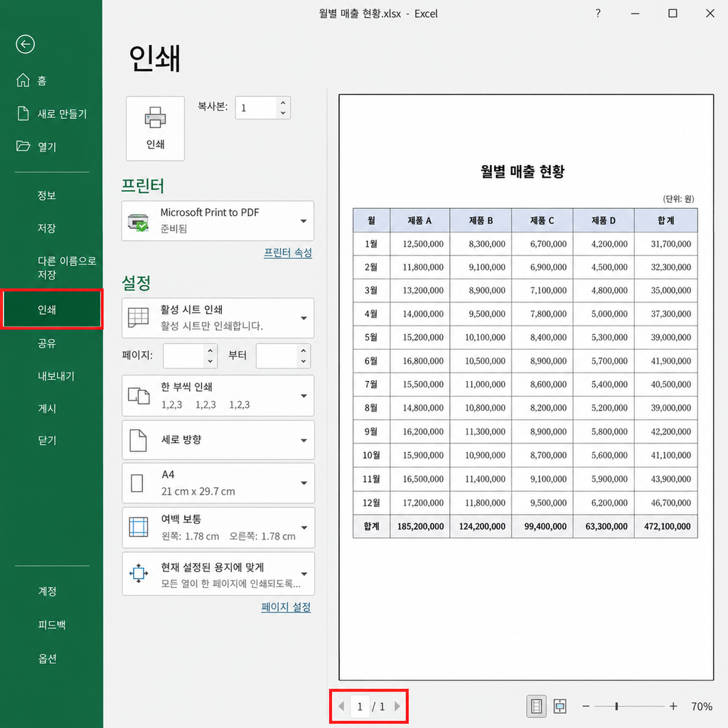Select 새로 만들기 in the sidebar
The width and height of the screenshot is (728, 728).
click(51, 114)
